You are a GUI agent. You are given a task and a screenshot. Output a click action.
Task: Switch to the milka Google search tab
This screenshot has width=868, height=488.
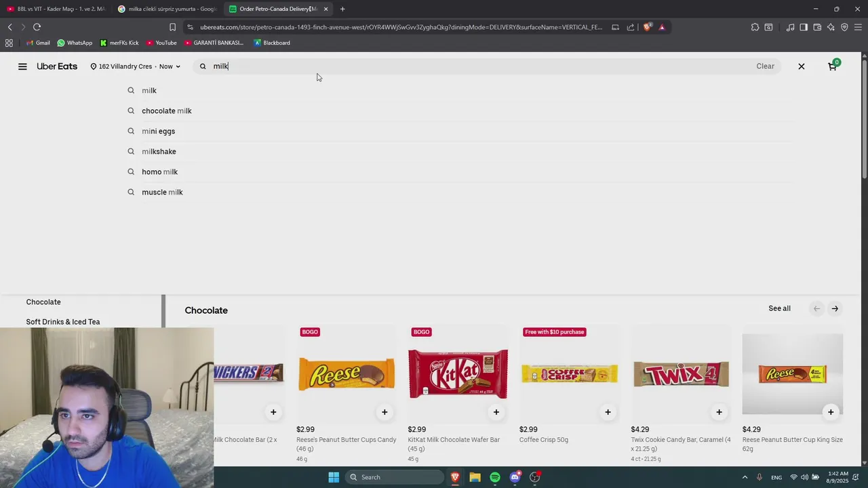click(167, 9)
